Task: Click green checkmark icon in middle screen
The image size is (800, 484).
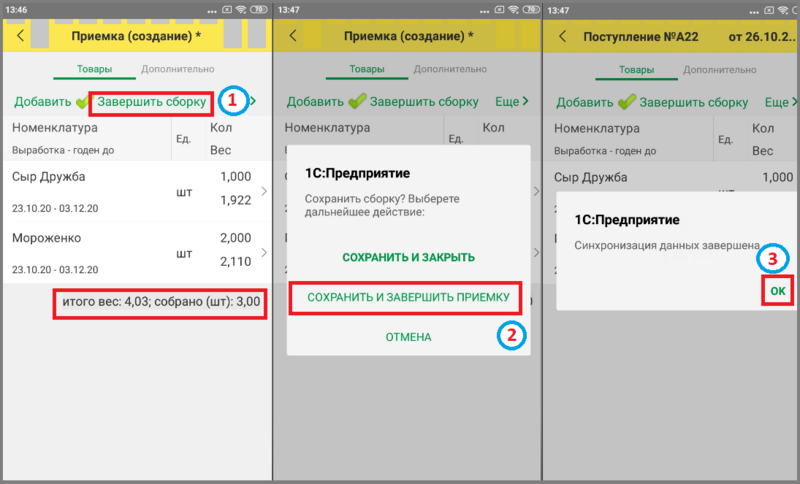Action: pyautogui.click(x=357, y=101)
